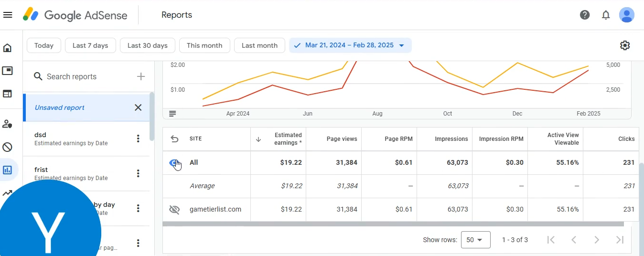Viewport: 644px width, 256px height.
Task: Sort by Impression RPM column
Action: click(x=501, y=139)
